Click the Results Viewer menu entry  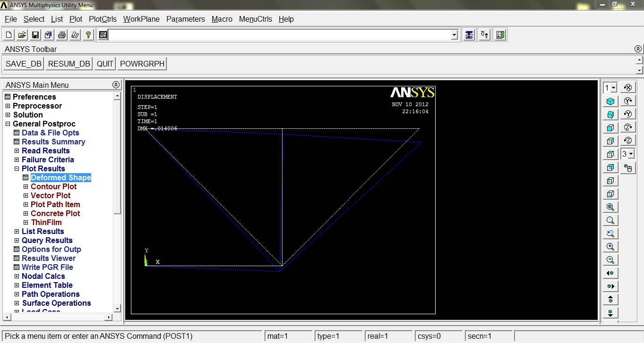49,259
